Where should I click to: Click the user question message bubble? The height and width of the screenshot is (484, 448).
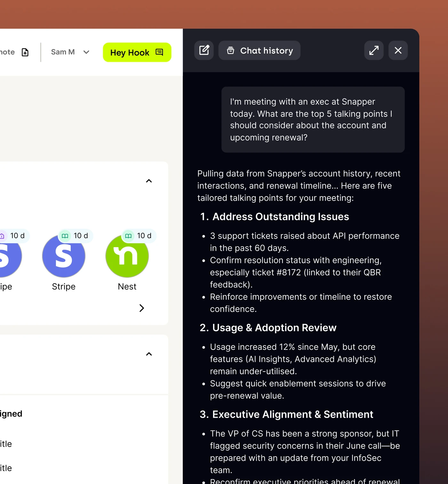(x=313, y=119)
